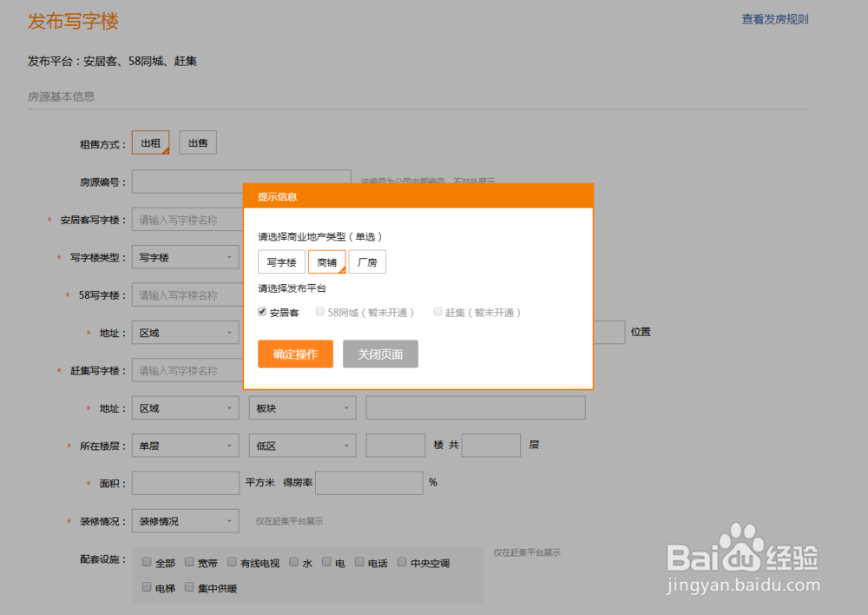Check the 电 checkbox

[x=326, y=562]
